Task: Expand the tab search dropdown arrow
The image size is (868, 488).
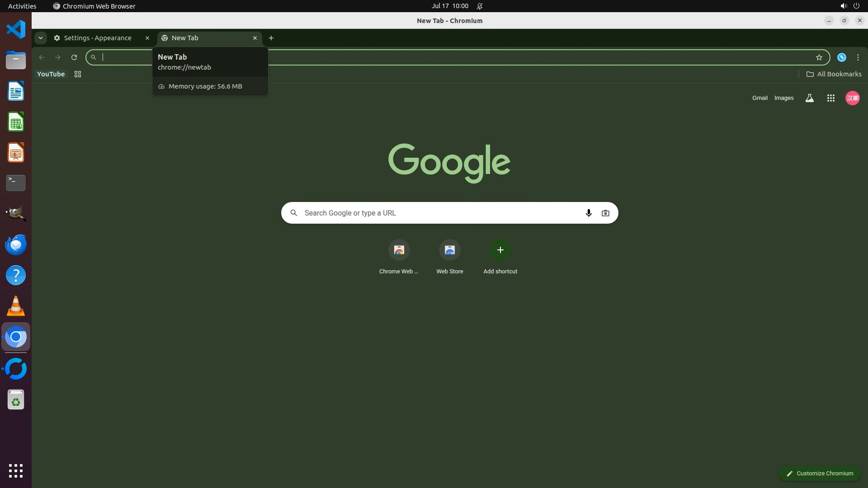Action: (x=41, y=38)
